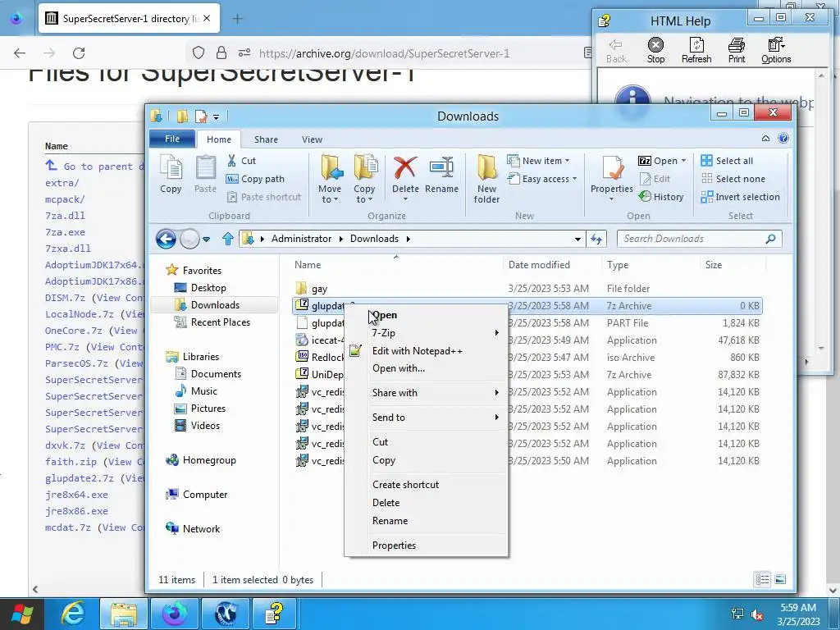The width and height of the screenshot is (840, 630).
Task: Open the Easy access dropdown
Action: point(542,179)
